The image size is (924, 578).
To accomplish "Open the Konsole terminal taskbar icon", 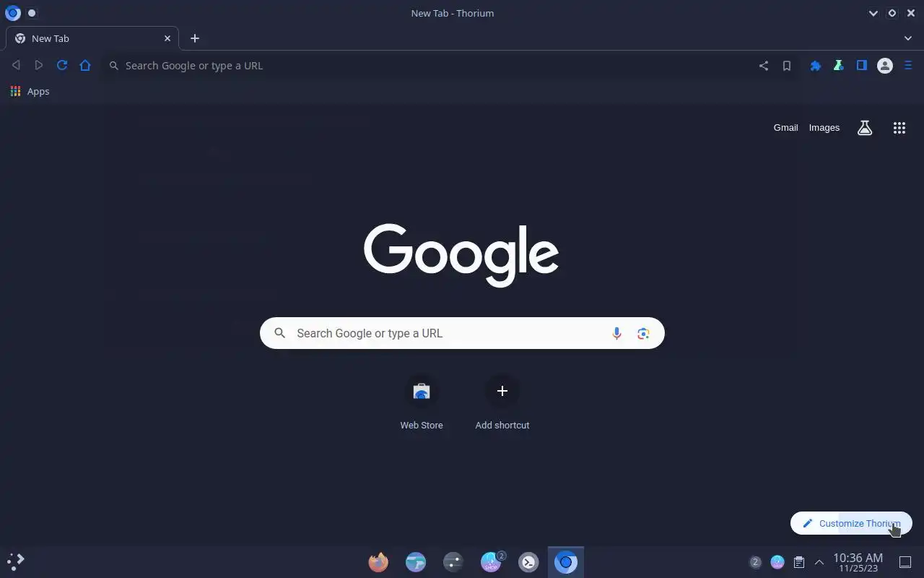I will [x=528, y=561].
